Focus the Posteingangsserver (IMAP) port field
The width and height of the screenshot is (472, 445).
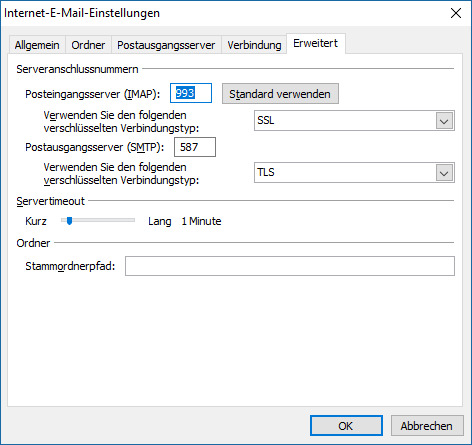pyautogui.click(x=191, y=93)
